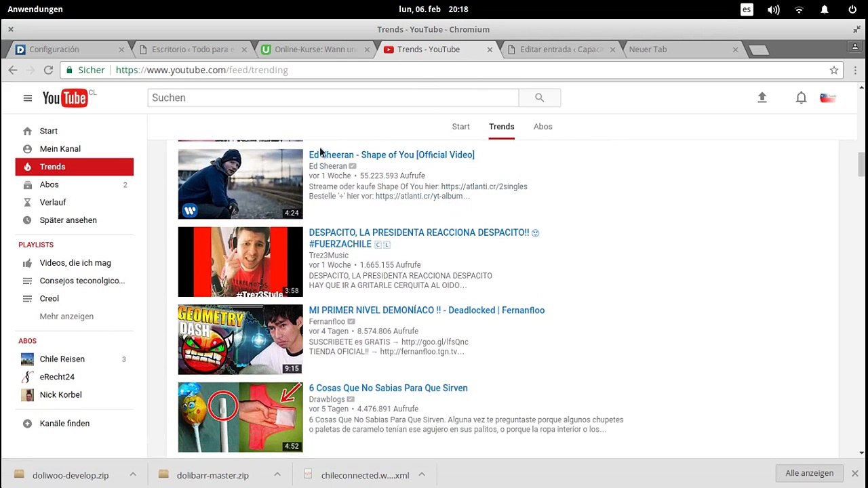Reload the page with refresh icon
The image size is (868, 488).
48,70
